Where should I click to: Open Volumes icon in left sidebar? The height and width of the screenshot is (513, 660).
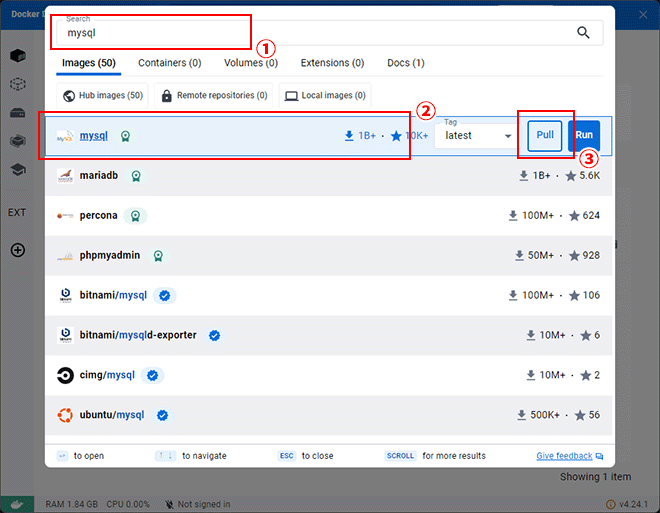coord(18,113)
